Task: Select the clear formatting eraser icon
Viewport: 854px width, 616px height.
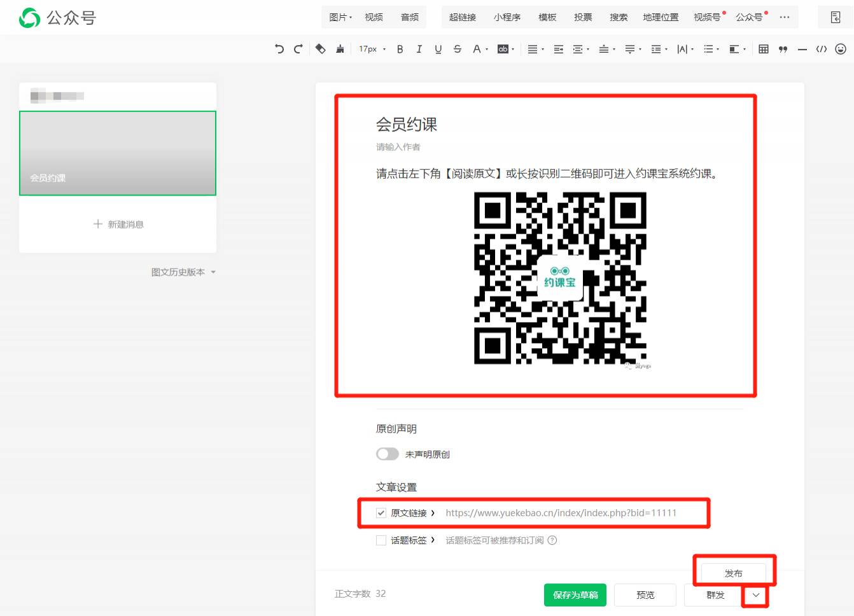Action: pos(321,49)
